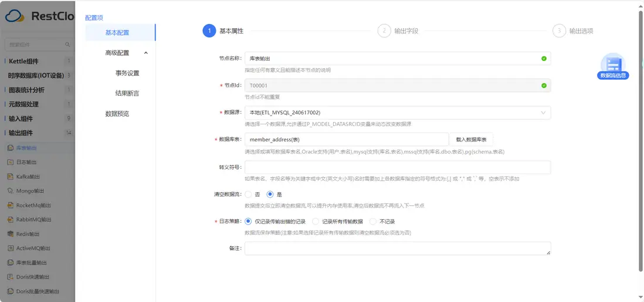The image size is (644, 302).
Task: Select the Doris快速输出 component icon
Action: click(x=11, y=277)
